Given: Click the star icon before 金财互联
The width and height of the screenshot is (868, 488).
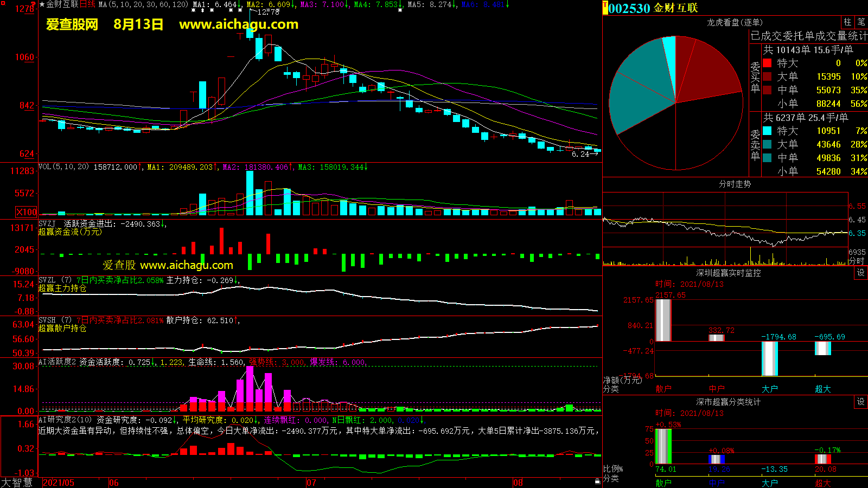Looking at the screenshot, I should pyautogui.click(x=42, y=4).
